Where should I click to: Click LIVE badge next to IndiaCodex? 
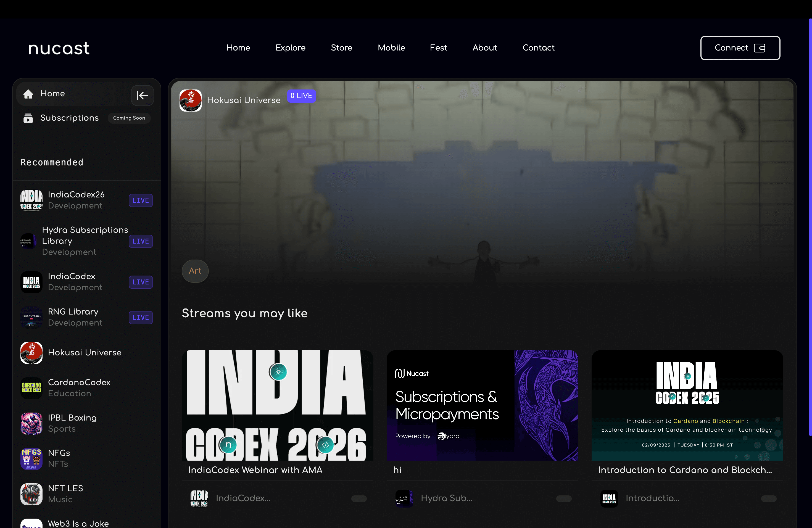(x=141, y=282)
